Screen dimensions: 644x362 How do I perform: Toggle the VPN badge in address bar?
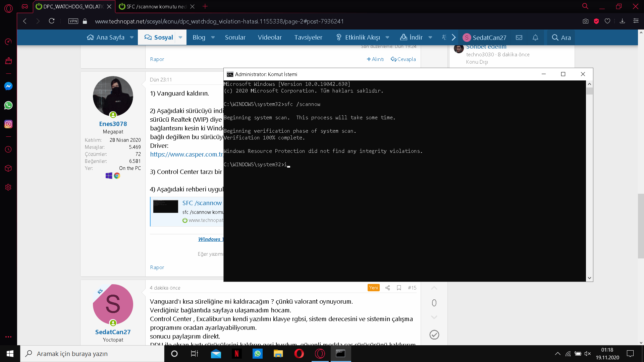click(73, 21)
